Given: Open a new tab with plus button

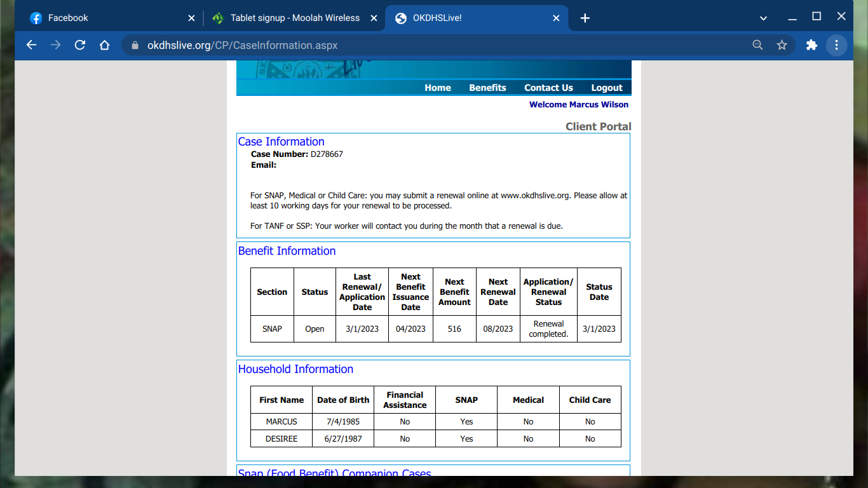Looking at the screenshot, I should point(585,18).
